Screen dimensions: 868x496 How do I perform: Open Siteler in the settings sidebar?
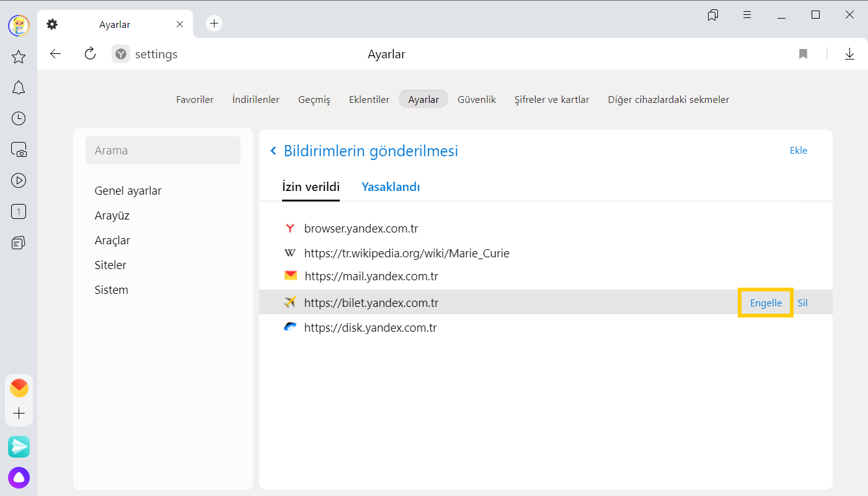pos(110,265)
